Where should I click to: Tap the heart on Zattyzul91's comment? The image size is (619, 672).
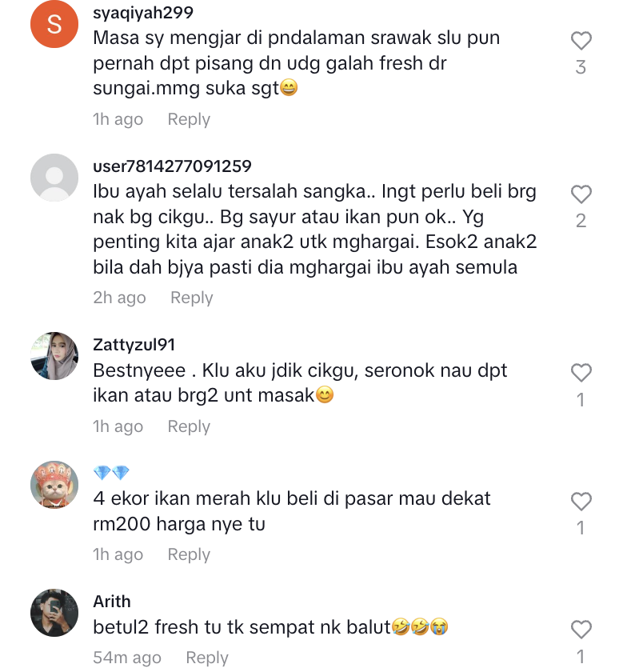pyautogui.click(x=581, y=373)
